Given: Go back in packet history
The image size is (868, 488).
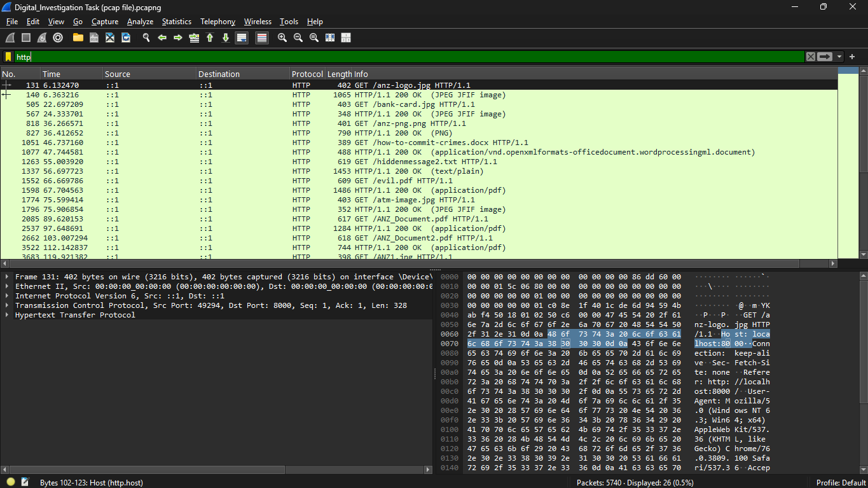Looking at the screenshot, I should tap(162, 38).
